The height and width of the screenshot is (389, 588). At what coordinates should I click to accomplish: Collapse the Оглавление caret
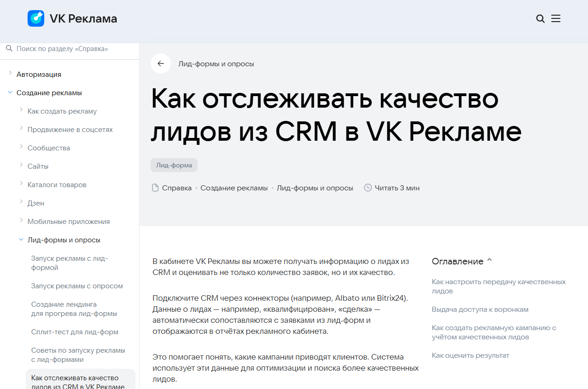tap(489, 260)
